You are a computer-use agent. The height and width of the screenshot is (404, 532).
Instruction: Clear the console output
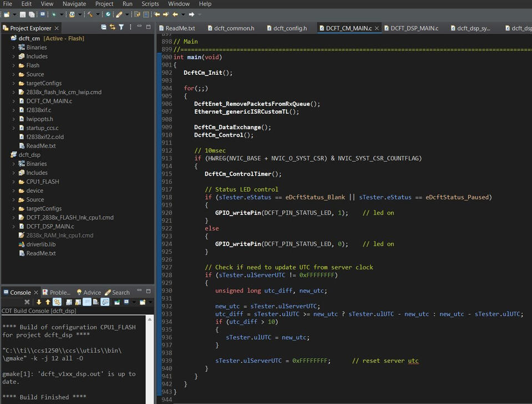pos(95,302)
